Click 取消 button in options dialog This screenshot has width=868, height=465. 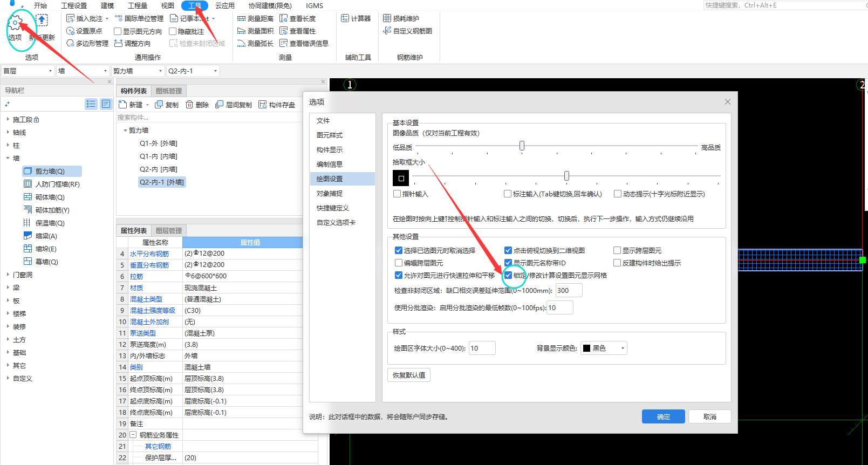[710, 416]
